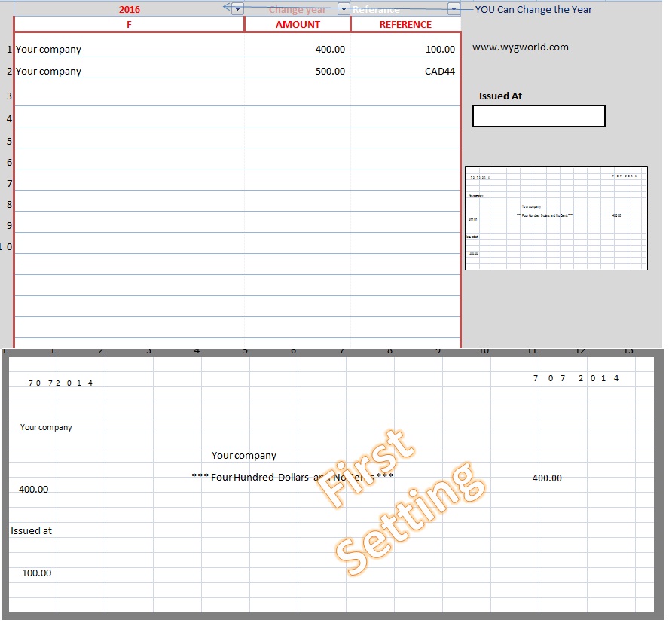The height and width of the screenshot is (626, 672).
Task: Select the 2016 year heading cell
Action: (129, 9)
